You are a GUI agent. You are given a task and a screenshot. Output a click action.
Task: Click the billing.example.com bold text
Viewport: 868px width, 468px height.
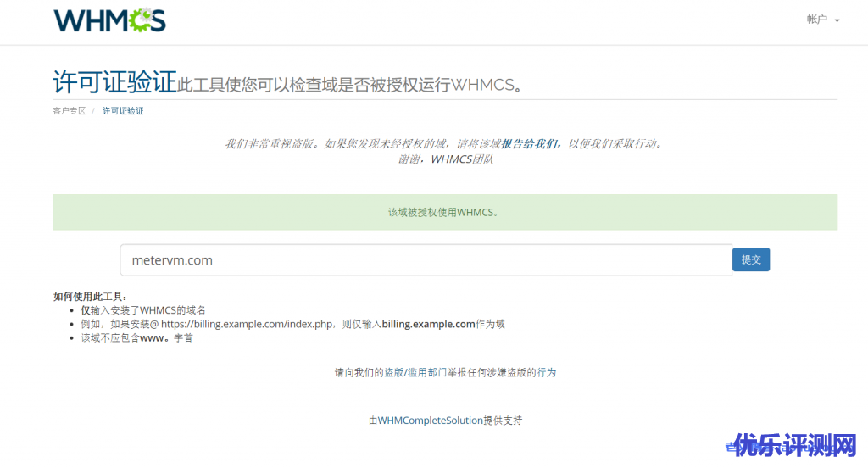click(428, 324)
